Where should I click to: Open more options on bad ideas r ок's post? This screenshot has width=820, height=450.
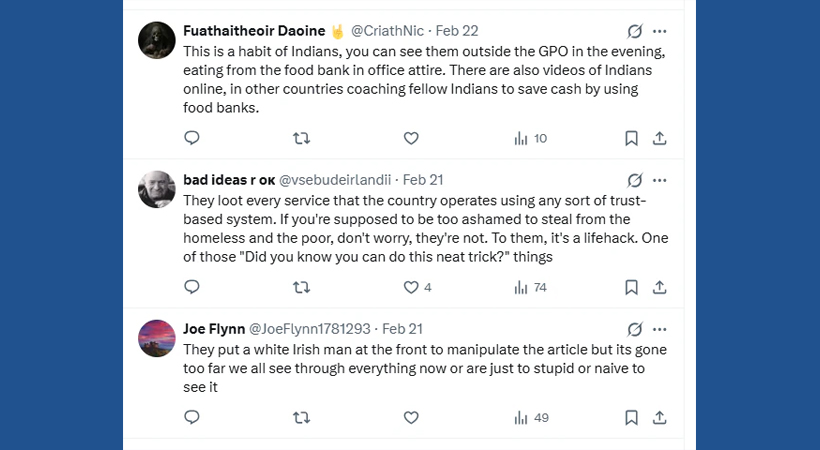(x=660, y=180)
